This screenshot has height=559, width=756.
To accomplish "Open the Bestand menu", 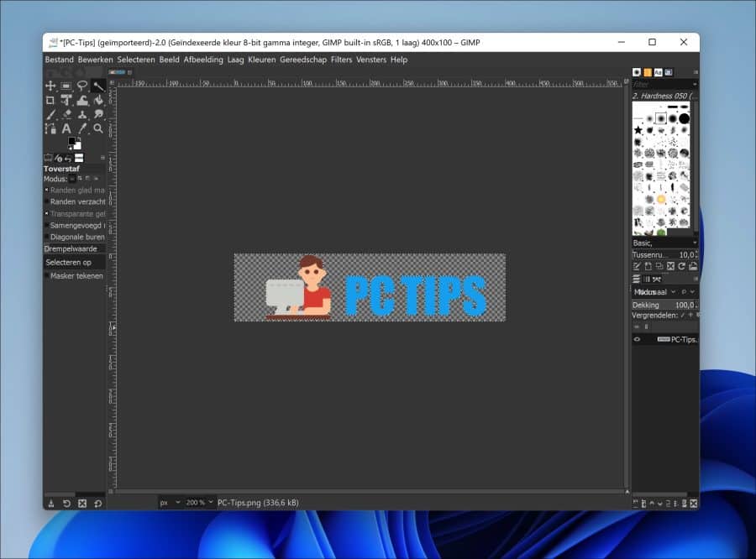I will 60,60.
